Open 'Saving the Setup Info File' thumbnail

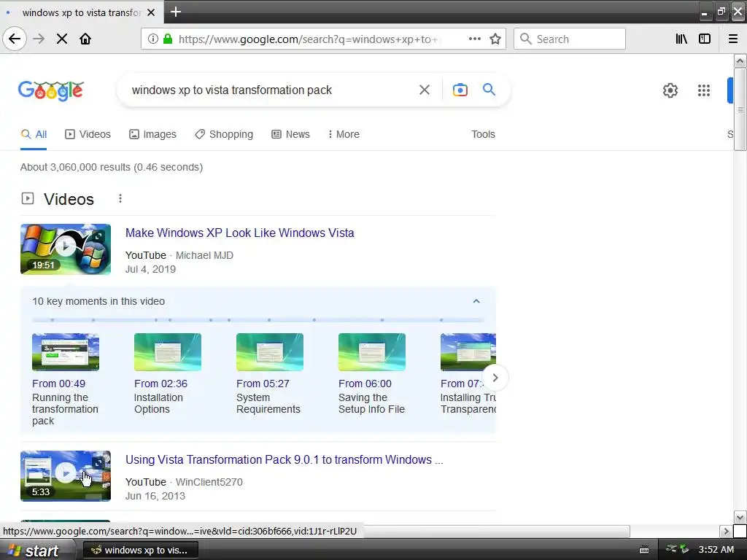[372, 352]
